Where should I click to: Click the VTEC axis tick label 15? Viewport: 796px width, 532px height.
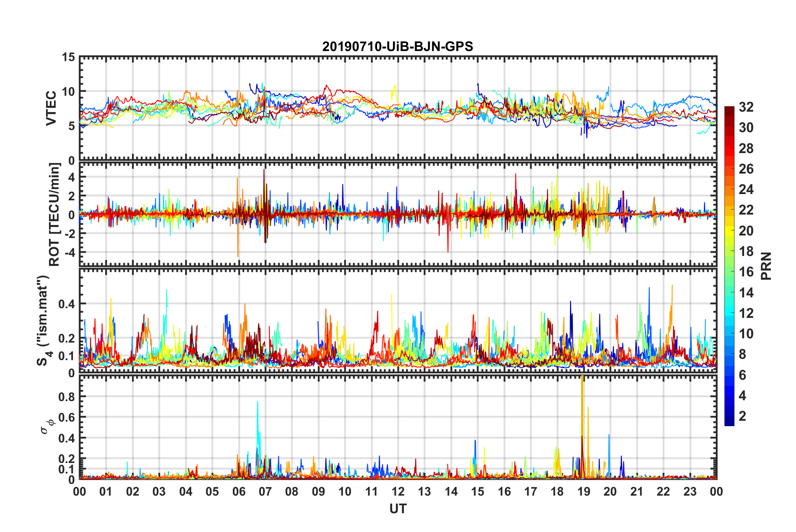tap(68, 57)
